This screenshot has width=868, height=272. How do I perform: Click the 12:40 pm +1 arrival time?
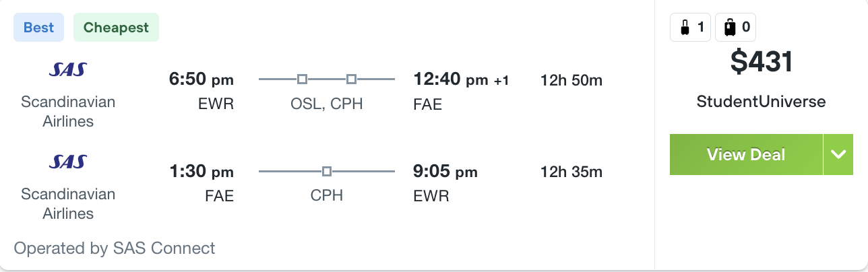[461, 80]
